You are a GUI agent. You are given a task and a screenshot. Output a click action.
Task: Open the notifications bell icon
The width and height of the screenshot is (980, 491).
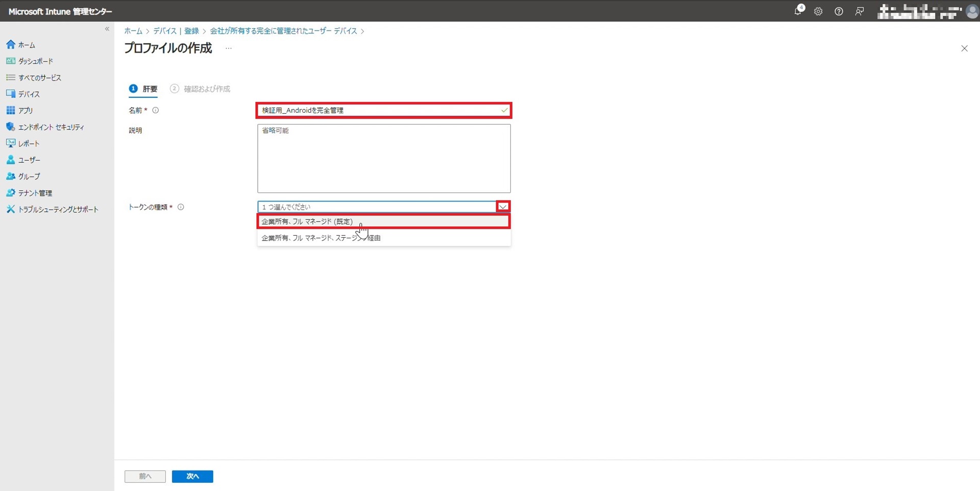pyautogui.click(x=798, y=11)
